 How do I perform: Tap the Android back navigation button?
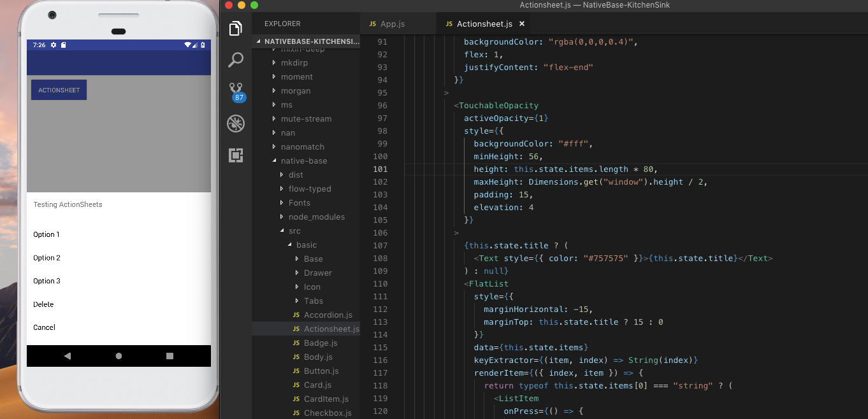(68, 356)
